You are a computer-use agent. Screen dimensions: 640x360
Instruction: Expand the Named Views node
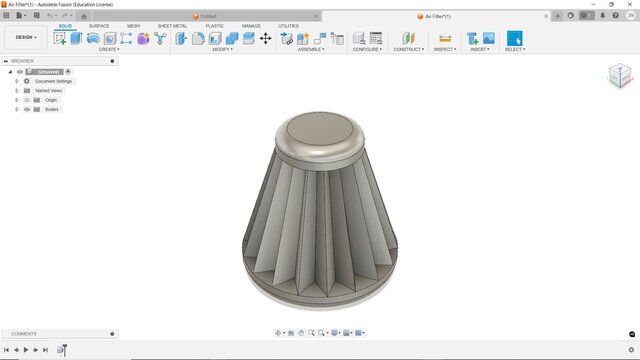pos(17,91)
